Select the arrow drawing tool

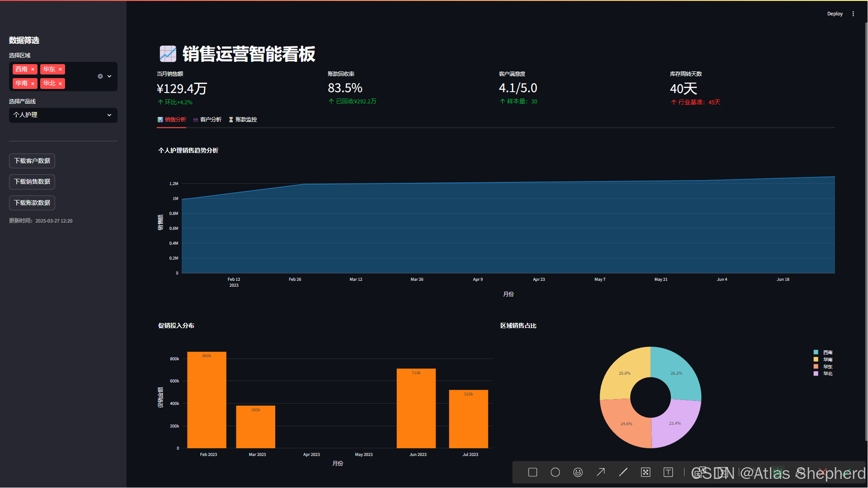coord(601,472)
